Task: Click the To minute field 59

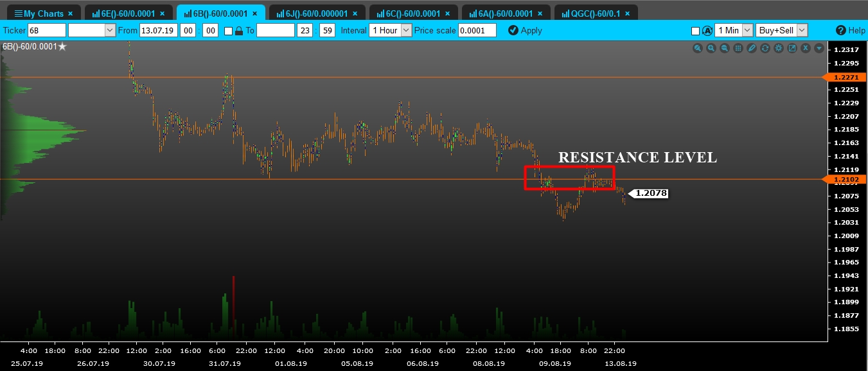Action: pos(327,30)
